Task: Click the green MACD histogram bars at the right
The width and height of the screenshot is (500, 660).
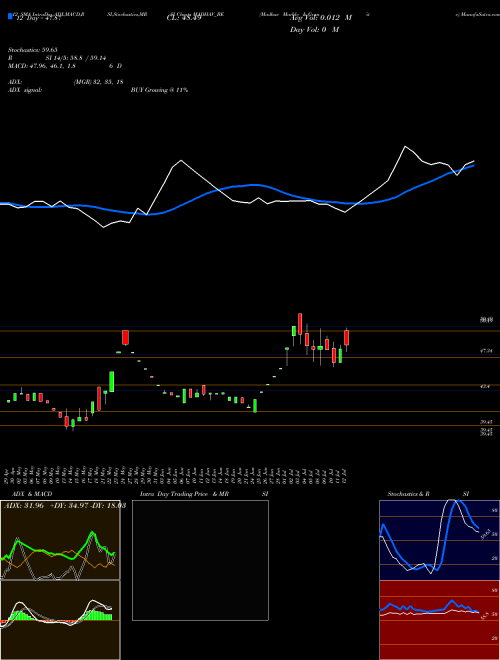Action: coord(98,615)
